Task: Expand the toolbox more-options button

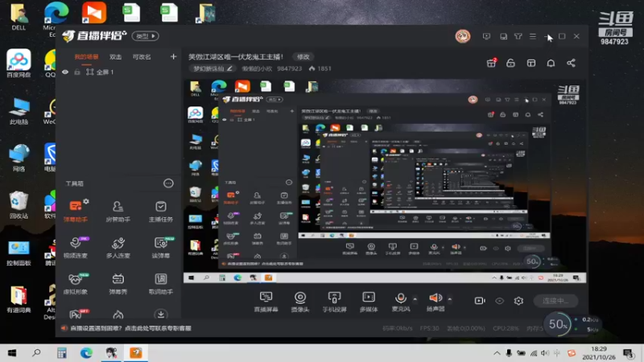Action: 168,183
